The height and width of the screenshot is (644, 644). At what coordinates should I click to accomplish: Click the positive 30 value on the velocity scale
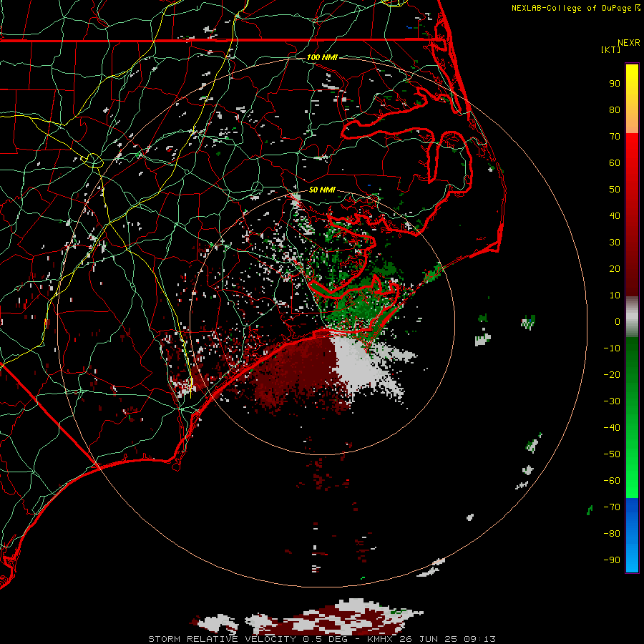pos(615,243)
